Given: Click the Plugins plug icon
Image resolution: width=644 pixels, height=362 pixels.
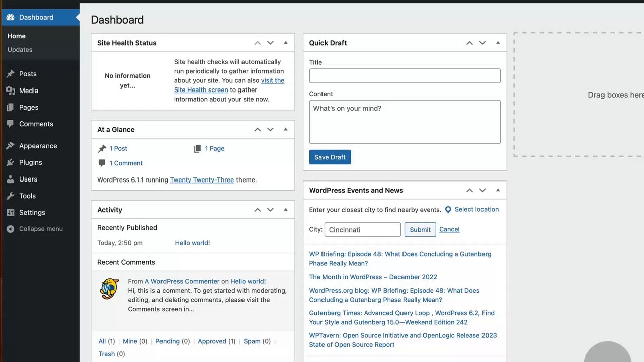Looking at the screenshot, I should point(10,162).
